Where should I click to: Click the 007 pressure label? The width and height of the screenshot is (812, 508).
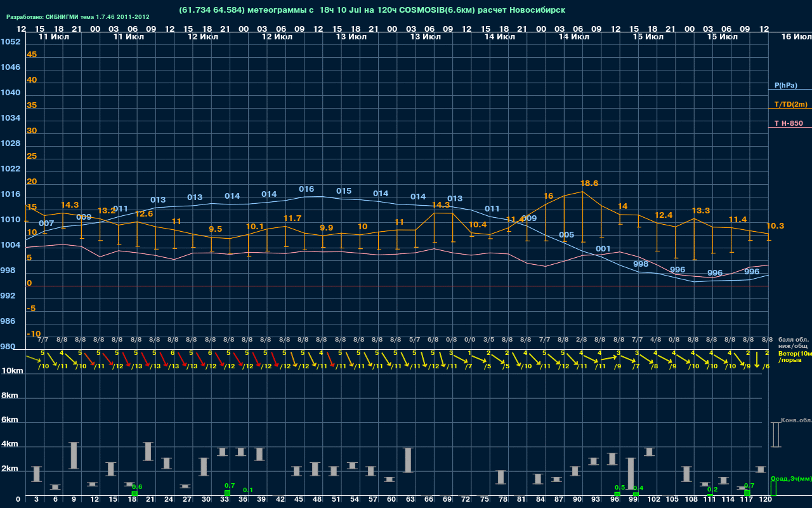click(46, 224)
